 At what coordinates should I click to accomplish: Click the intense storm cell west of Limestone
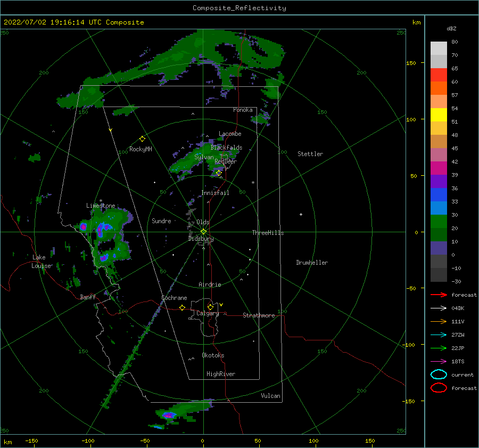[x=83, y=227]
